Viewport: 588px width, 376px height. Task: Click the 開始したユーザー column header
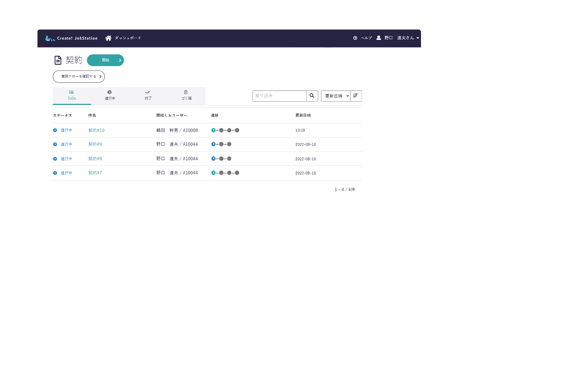(x=172, y=115)
